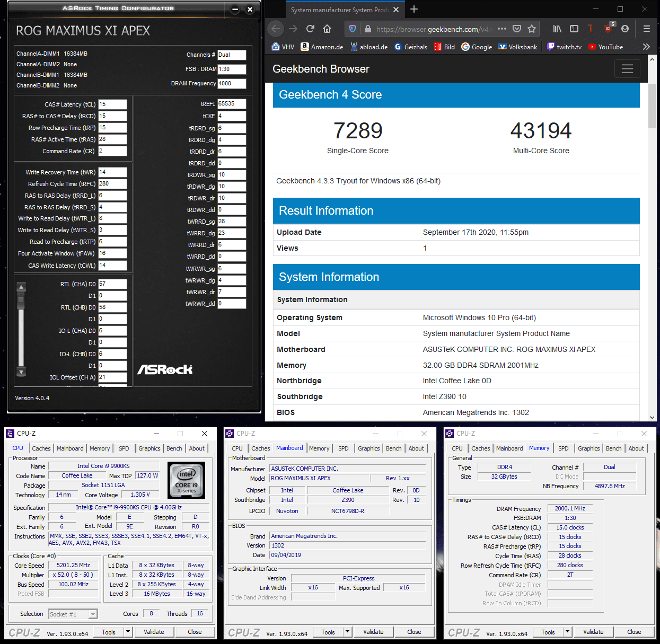Click Tools button in Memory-tab CPU-Z window

(548, 632)
